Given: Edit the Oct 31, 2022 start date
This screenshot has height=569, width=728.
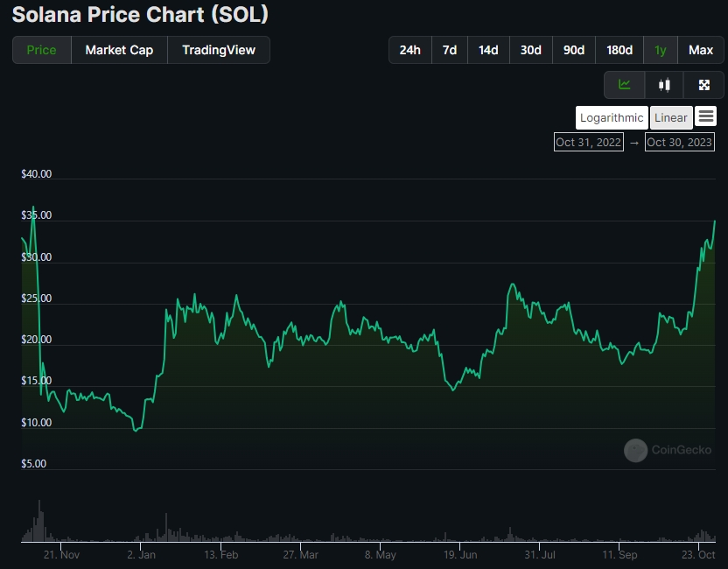Looking at the screenshot, I should [x=588, y=142].
